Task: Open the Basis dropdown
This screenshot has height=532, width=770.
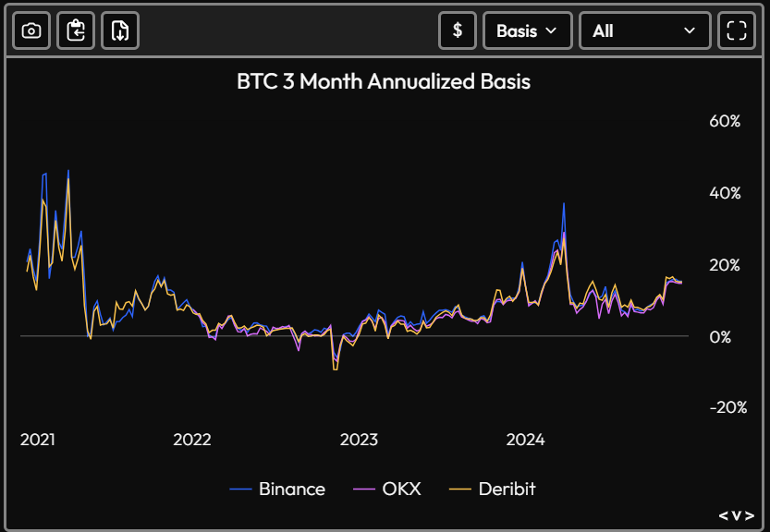Action: click(x=527, y=30)
